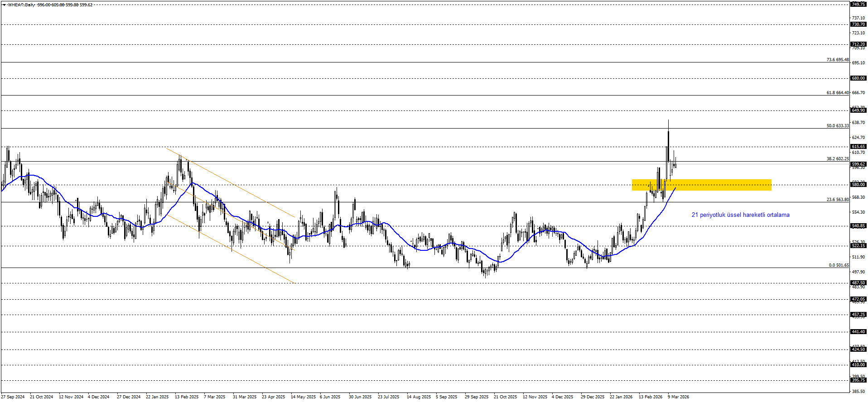Select the 50.0 633.33 Fibonacci label
Image resolution: width=868 pixels, height=402 pixels.
[x=837, y=126]
